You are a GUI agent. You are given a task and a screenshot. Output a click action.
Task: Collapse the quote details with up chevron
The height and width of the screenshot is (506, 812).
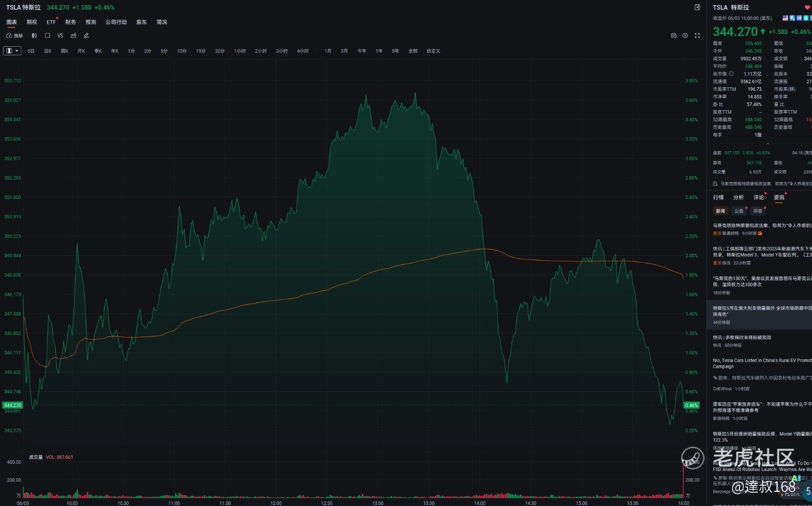coord(767,144)
